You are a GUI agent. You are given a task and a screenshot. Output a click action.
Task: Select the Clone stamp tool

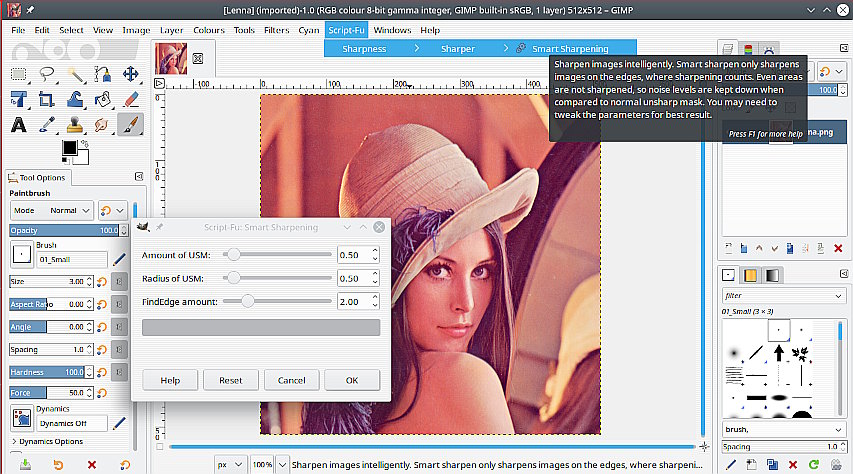74,125
